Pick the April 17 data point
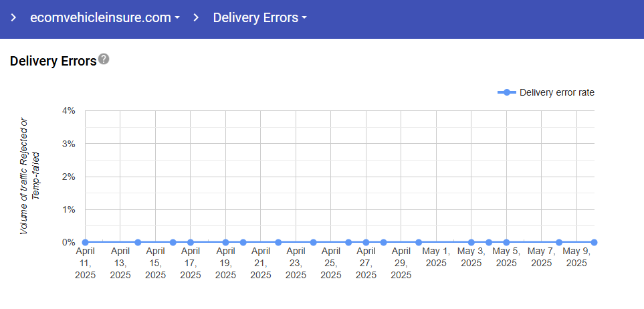The image size is (644, 309). pos(191,242)
